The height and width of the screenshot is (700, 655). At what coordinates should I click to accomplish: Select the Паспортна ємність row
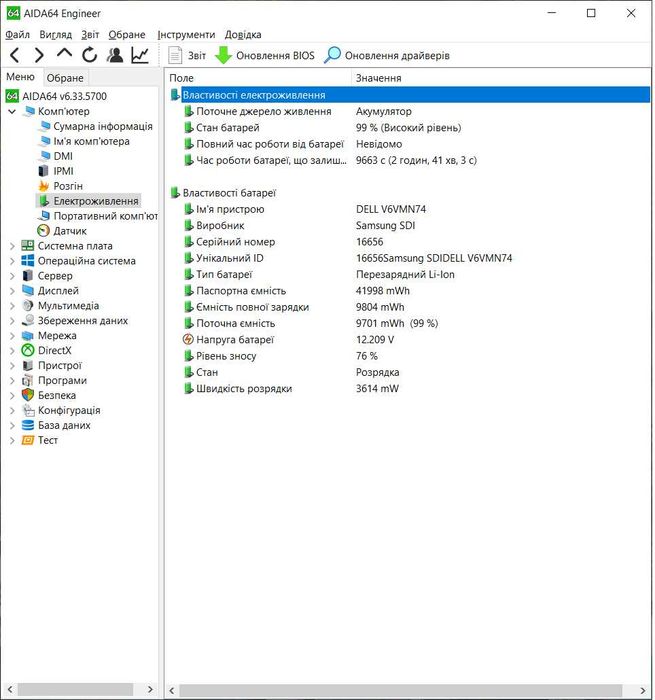tap(410, 291)
